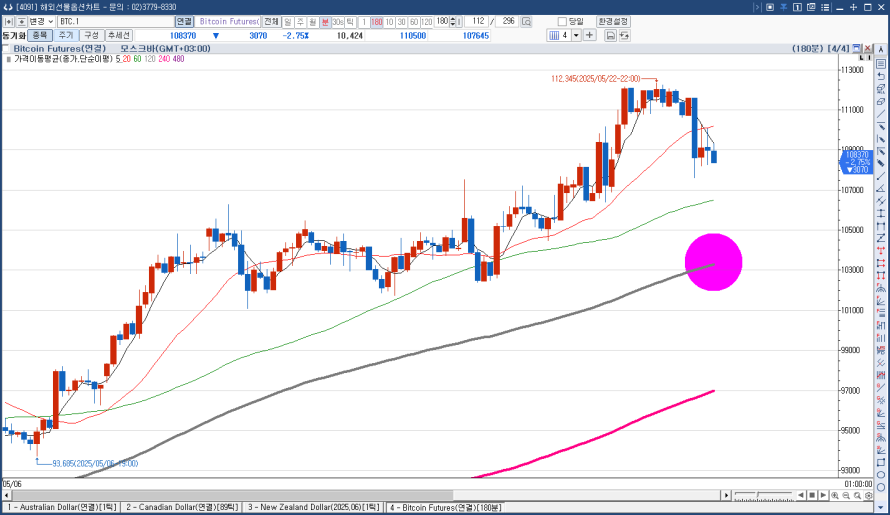Expand the chart layout count dropdown
Screen dimensions: 890x515
pyautogui.click(x=575, y=35)
